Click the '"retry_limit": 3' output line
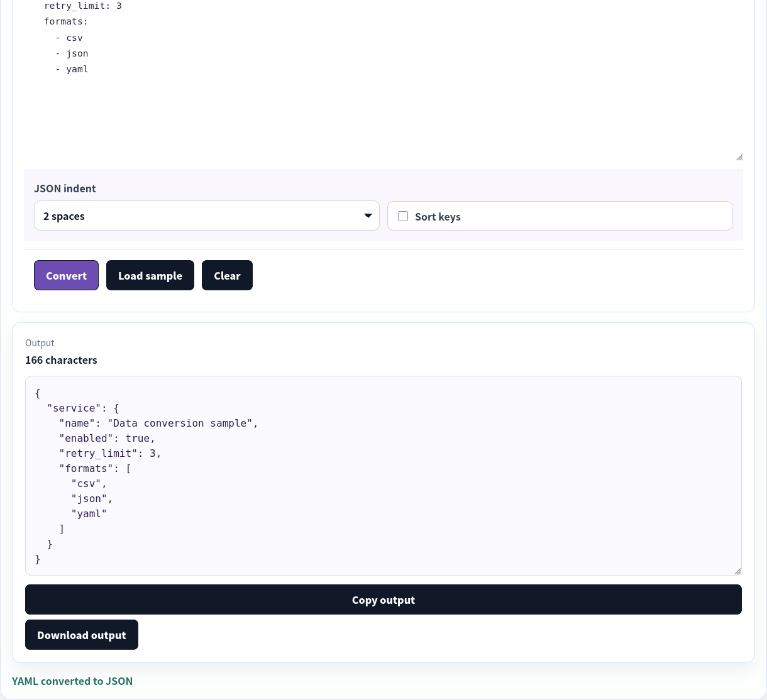This screenshot has width=767, height=700. (110, 454)
